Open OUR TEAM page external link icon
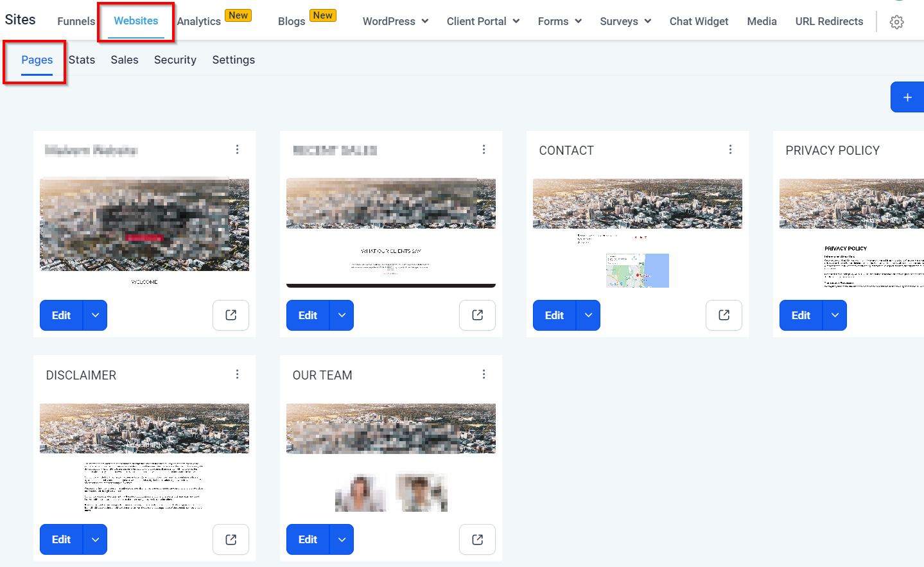This screenshot has height=567, width=924. tap(477, 539)
